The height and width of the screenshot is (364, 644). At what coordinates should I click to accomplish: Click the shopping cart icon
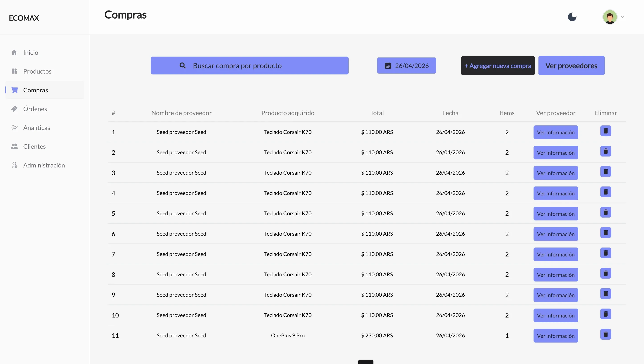(14, 90)
